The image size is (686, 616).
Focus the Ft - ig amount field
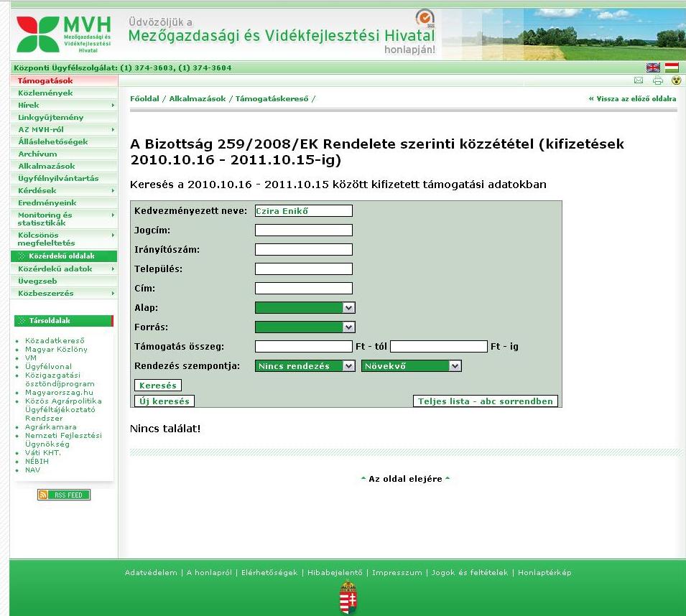point(439,346)
